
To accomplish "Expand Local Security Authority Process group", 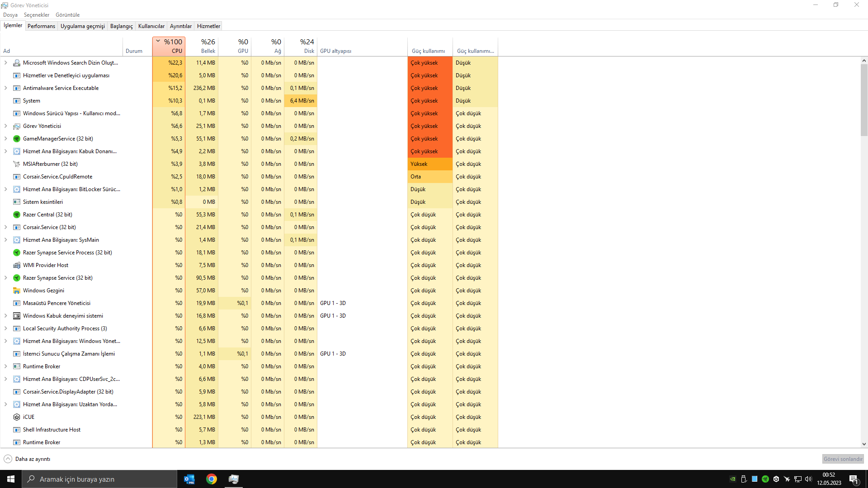I will click(5, 328).
